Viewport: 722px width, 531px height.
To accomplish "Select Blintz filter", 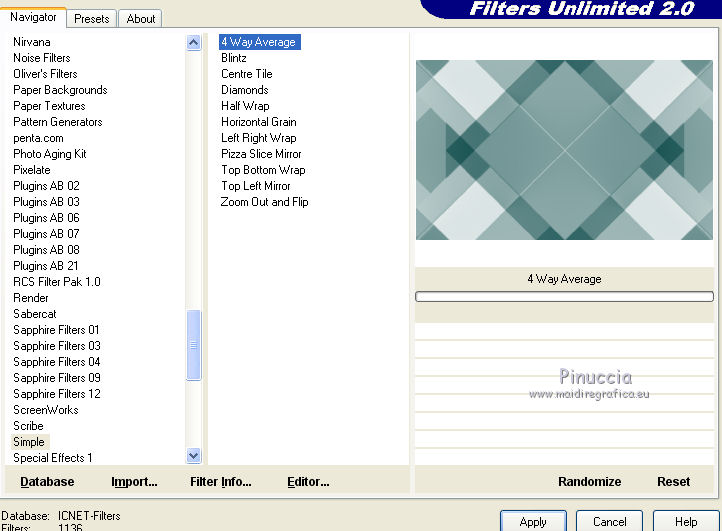I will click(x=233, y=58).
